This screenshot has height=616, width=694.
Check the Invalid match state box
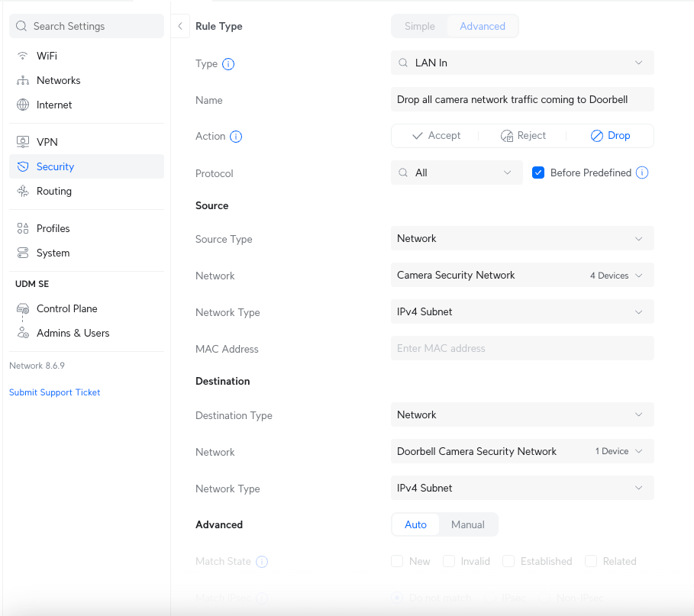449,561
